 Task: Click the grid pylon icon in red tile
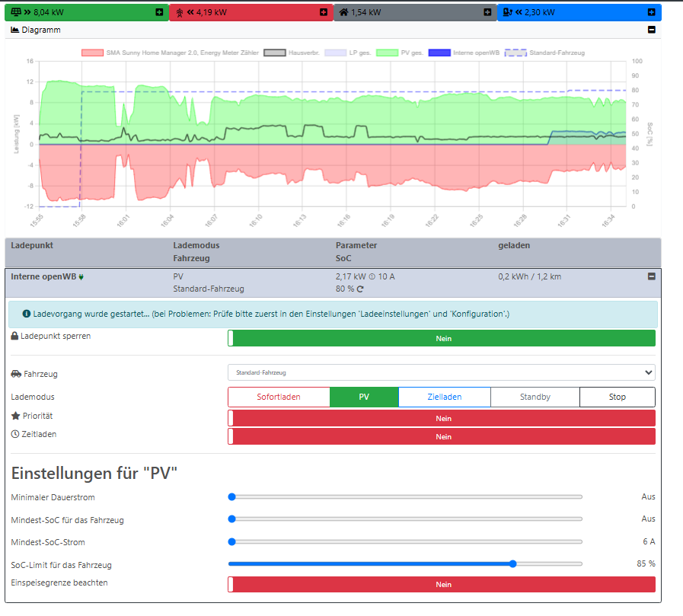tap(180, 13)
